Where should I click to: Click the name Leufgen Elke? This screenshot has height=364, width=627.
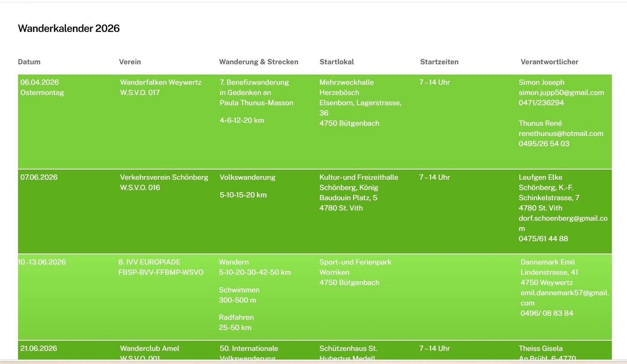pyautogui.click(x=540, y=177)
